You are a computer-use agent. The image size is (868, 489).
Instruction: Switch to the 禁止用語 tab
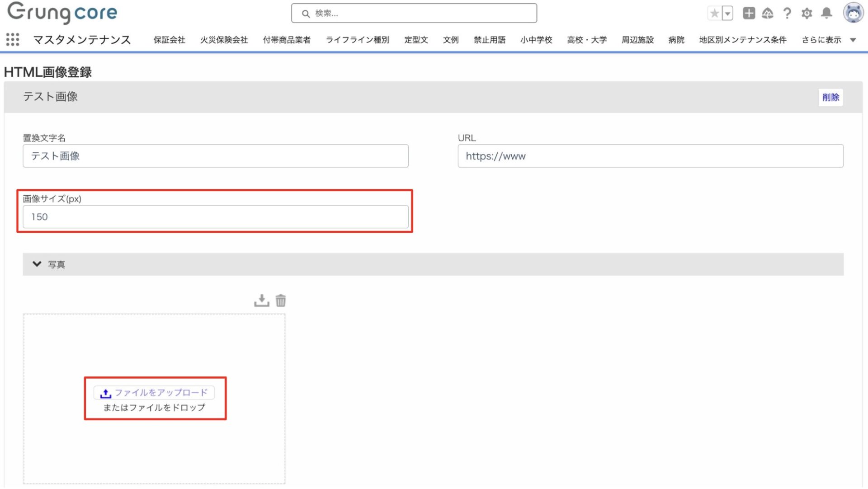pyautogui.click(x=489, y=40)
